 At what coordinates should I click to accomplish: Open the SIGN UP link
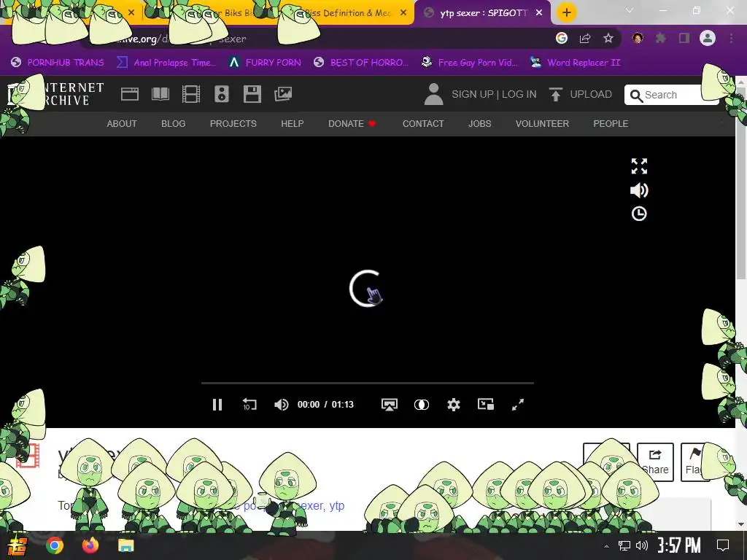tap(473, 94)
